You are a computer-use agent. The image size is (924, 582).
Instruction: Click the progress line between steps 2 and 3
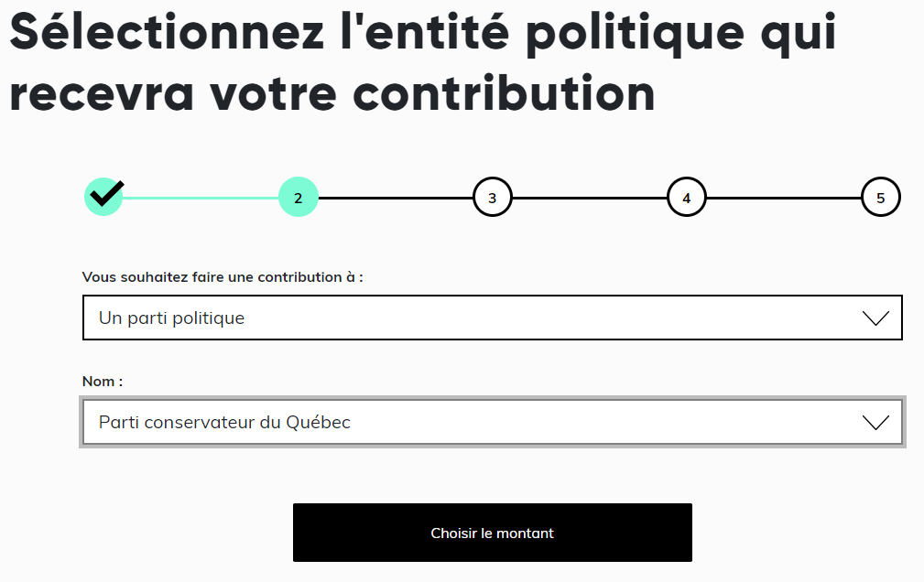(x=396, y=198)
